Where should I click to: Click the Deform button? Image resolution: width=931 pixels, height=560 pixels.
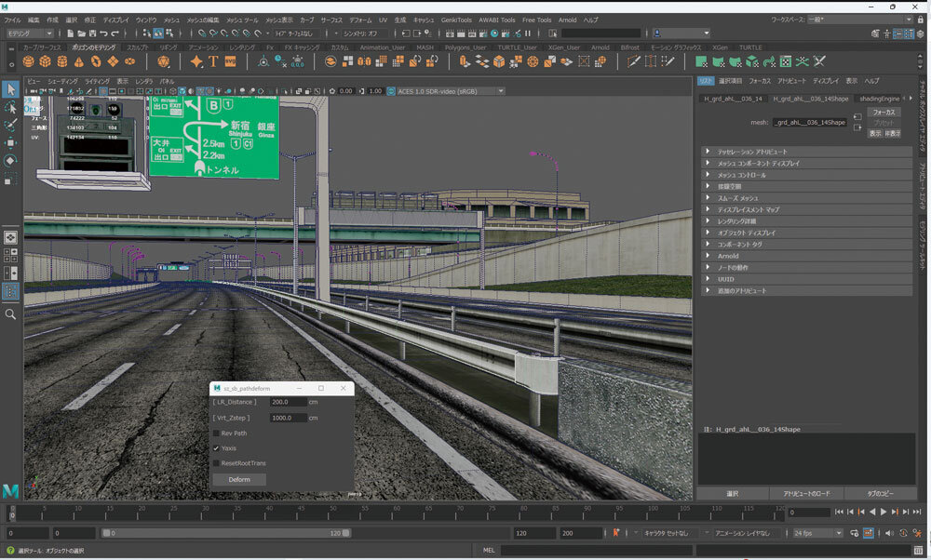pyautogui.click(x=239, y=479)
